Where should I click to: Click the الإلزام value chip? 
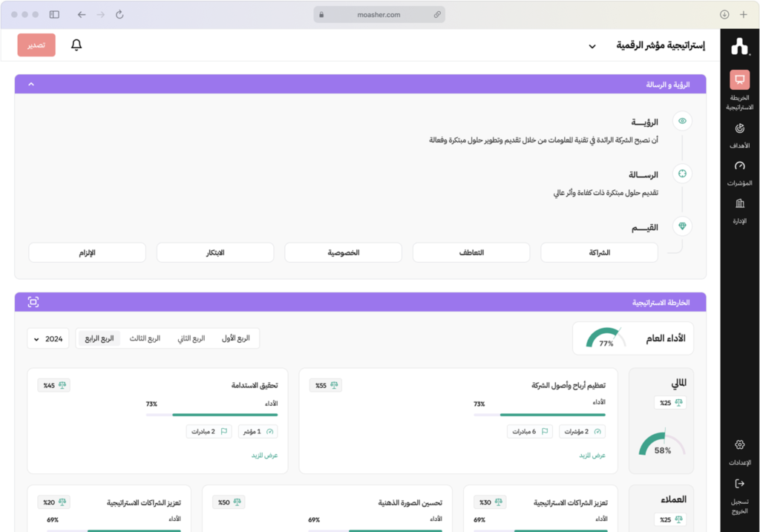(x=88, y=252)
